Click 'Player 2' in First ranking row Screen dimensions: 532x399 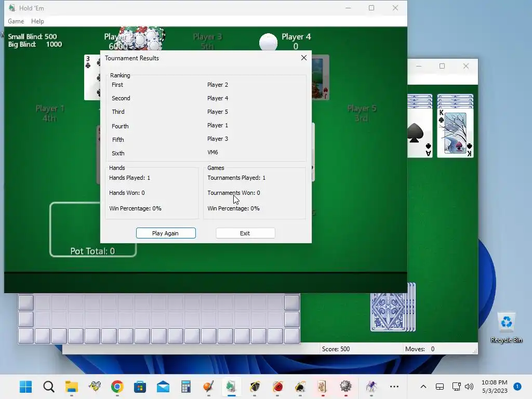(218, 85)
